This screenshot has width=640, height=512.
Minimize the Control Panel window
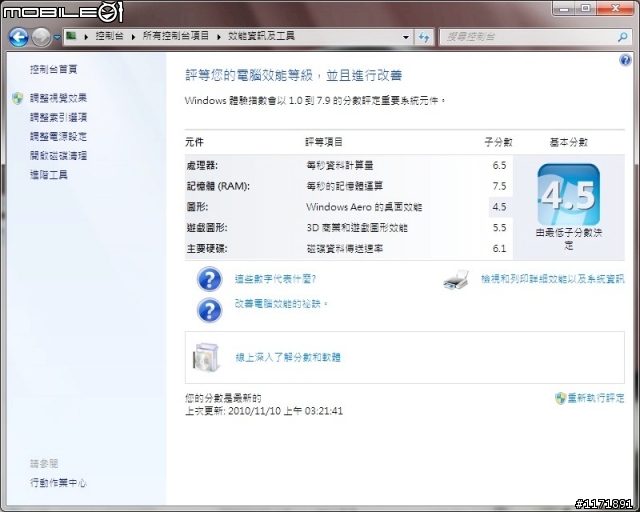pos(564,8)
